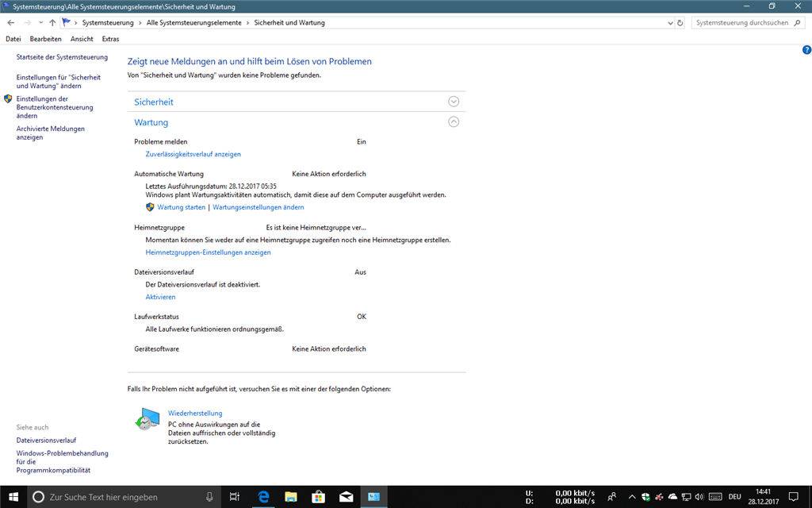812x508 pixels.
Task: Click the breadcrumb arrow after Systemsteuerung
Action: (x=140, y=23)
